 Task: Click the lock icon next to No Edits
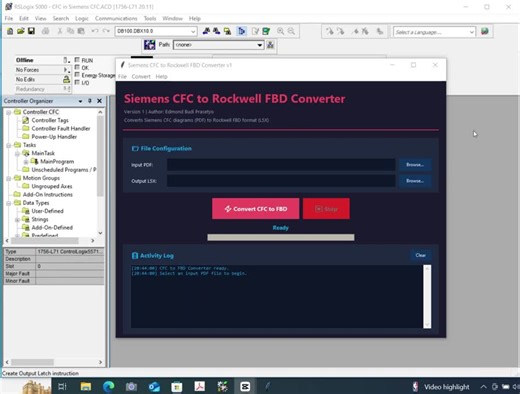coord(66,79)
